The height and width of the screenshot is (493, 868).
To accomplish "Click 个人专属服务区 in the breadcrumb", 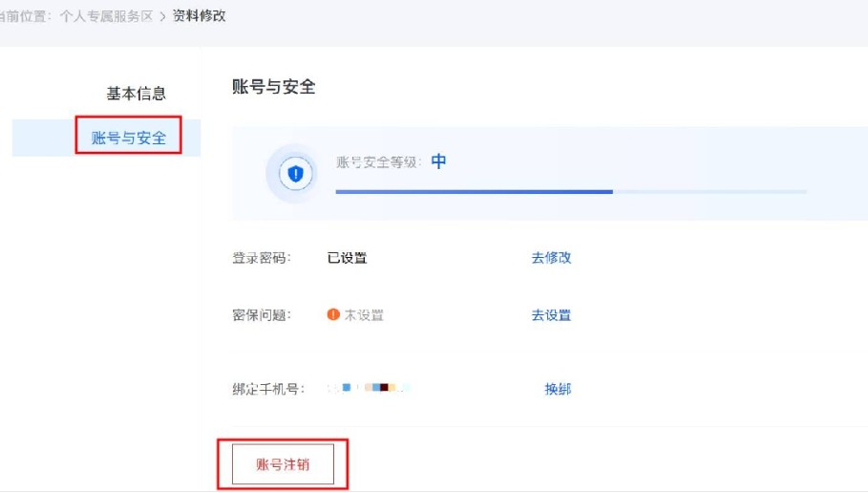I will [x=106, y=16].
